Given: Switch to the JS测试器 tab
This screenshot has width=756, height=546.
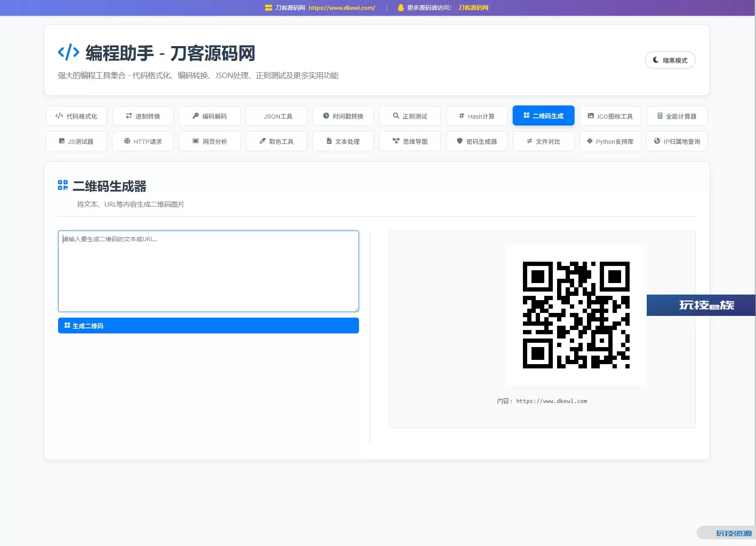Looking at the screenshot, I should point(76,141).
